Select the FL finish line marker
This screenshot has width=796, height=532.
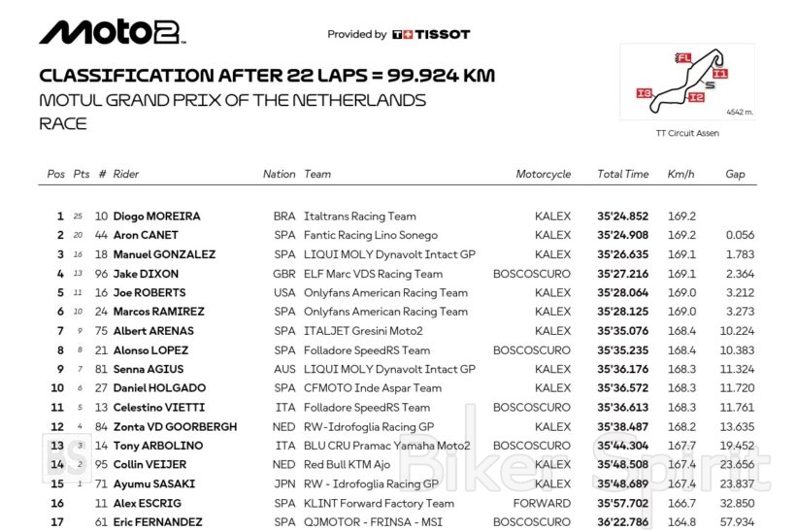[x=683, y=59]
